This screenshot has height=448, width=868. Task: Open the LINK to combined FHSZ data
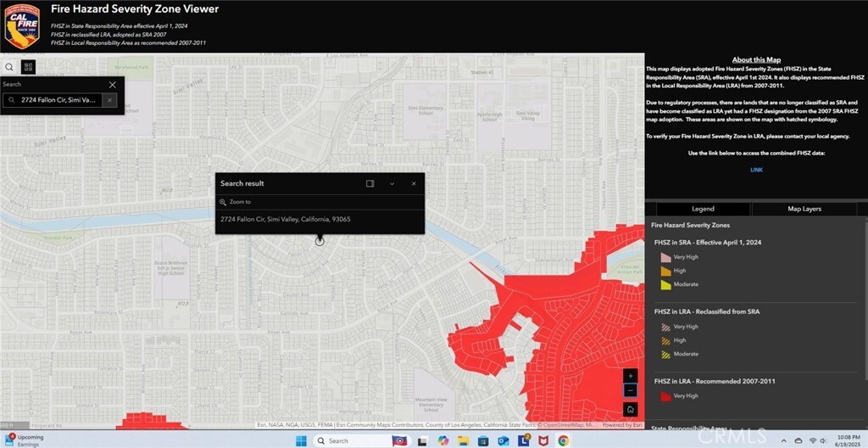(x=756, y=170)
